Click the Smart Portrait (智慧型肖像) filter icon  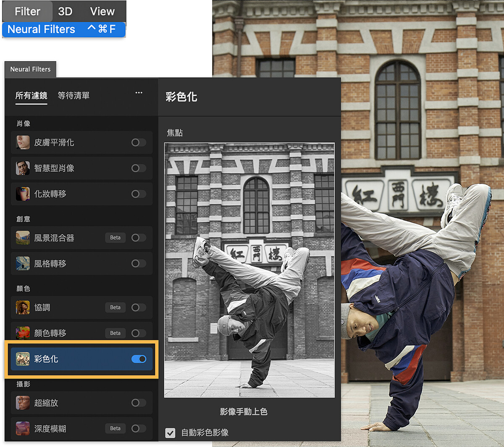tap(23, 168)
